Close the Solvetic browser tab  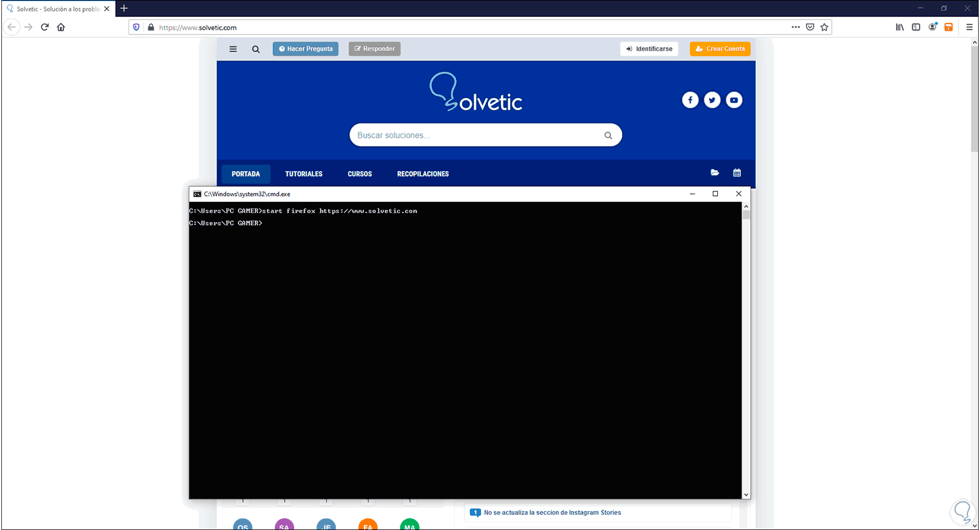106,8
